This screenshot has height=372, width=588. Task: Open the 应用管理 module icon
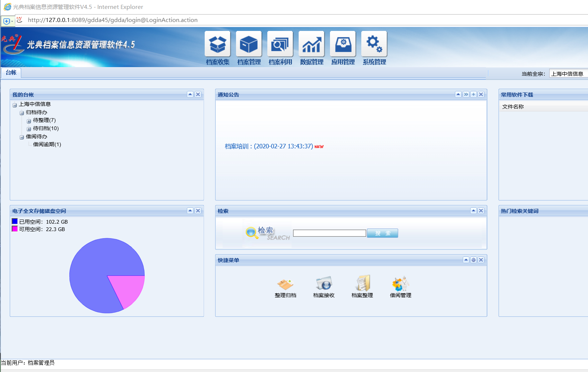point(343,44)
